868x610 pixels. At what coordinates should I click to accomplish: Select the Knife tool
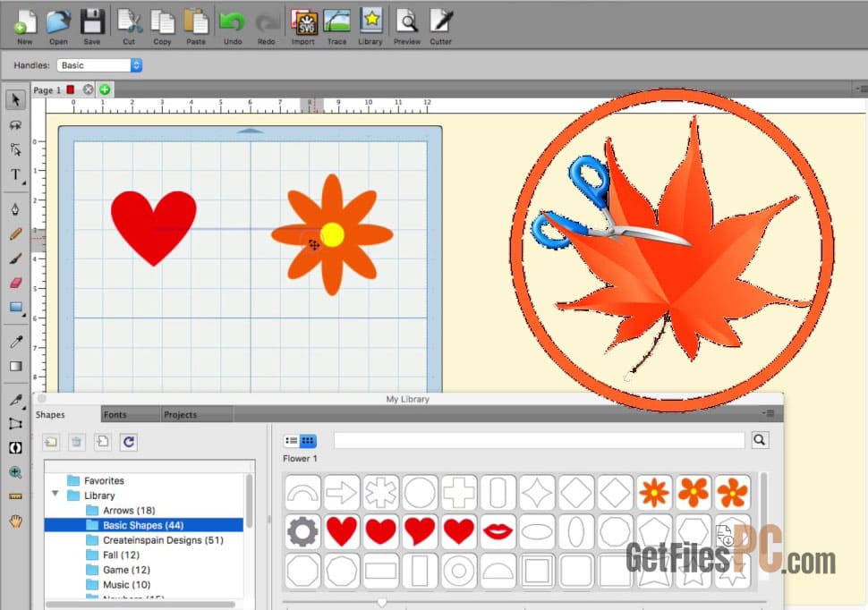click(15, 400)
